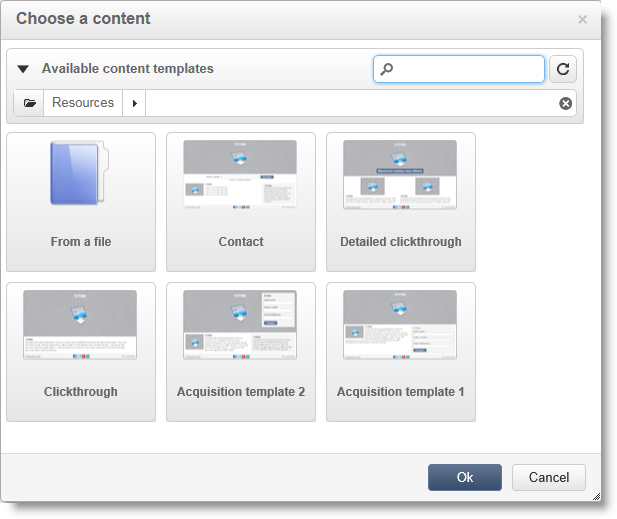Click the Available content templates heading
The height and width of the screenshot is (519, 617).
point(128,69)
